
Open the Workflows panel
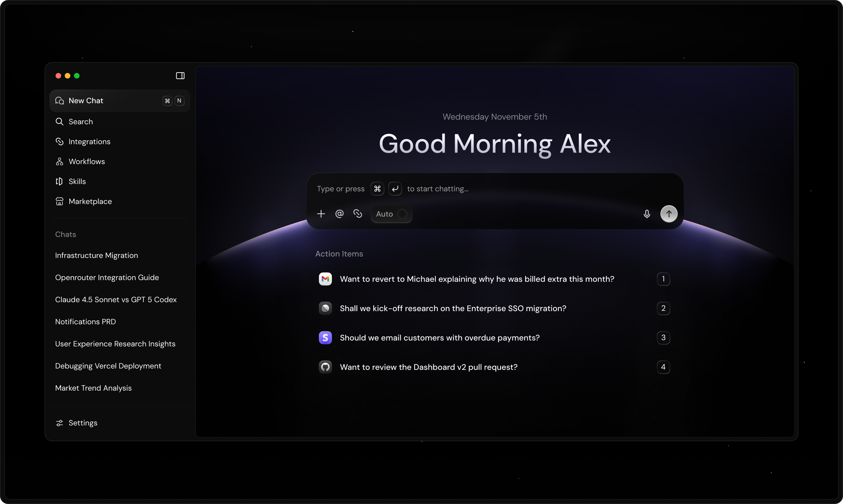coord(87,161)
